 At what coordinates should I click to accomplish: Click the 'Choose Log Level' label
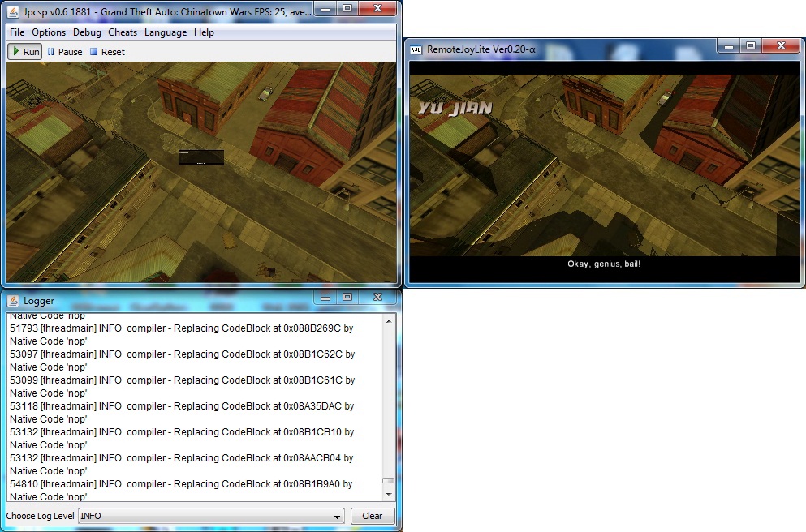[40, 516]
